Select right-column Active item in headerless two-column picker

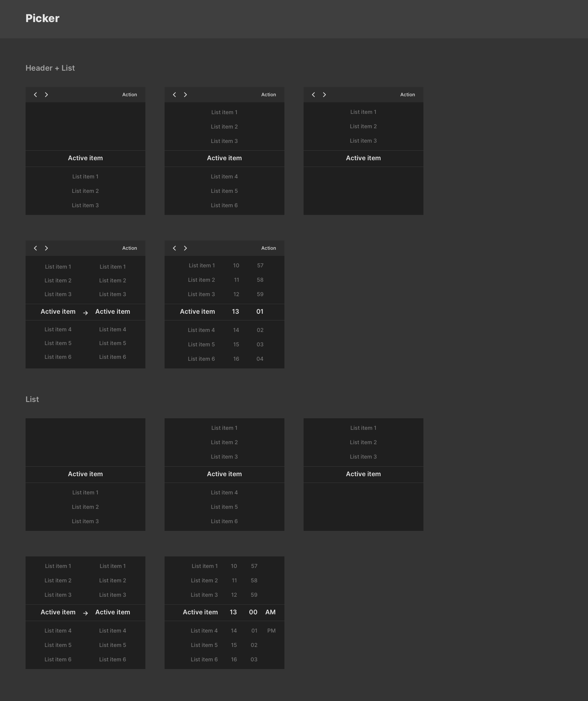[x=113, y=612]
